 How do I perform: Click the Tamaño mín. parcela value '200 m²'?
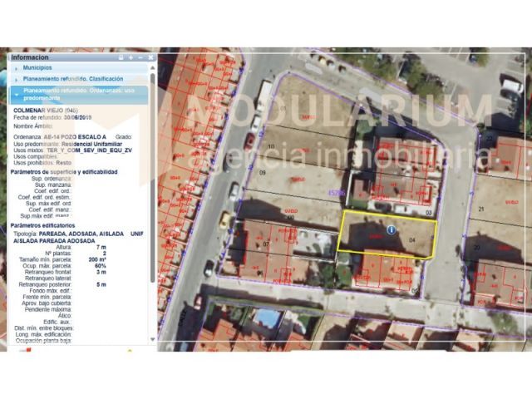97,259
